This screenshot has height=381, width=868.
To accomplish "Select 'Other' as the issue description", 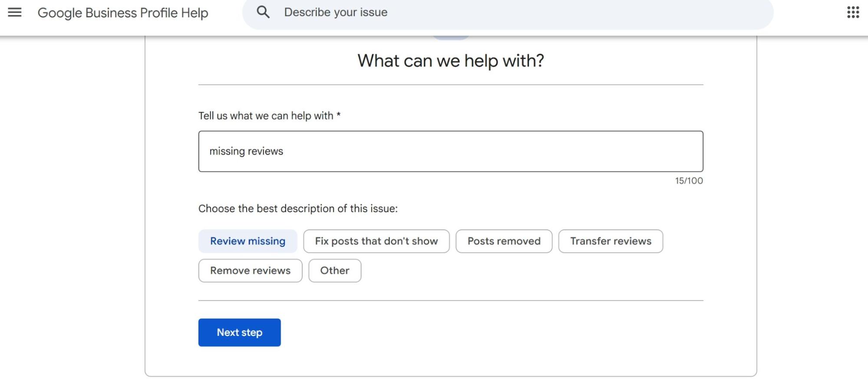I will pos(334,271).
